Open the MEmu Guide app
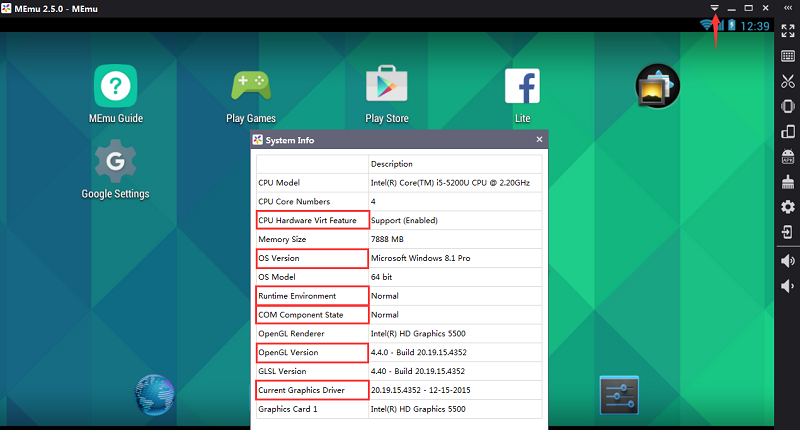This screenshot has width=800, height=430. 116,88
